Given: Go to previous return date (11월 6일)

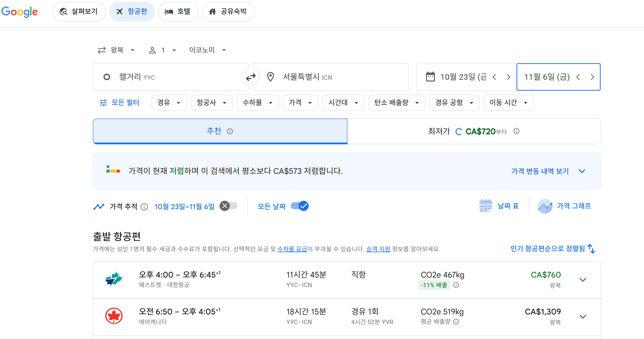Looking at the screenshot, I should click(578, 77).
